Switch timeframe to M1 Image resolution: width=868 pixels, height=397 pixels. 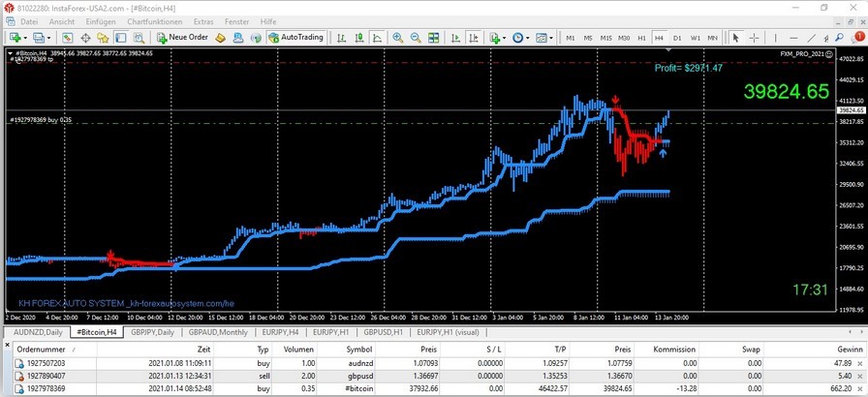571,38
